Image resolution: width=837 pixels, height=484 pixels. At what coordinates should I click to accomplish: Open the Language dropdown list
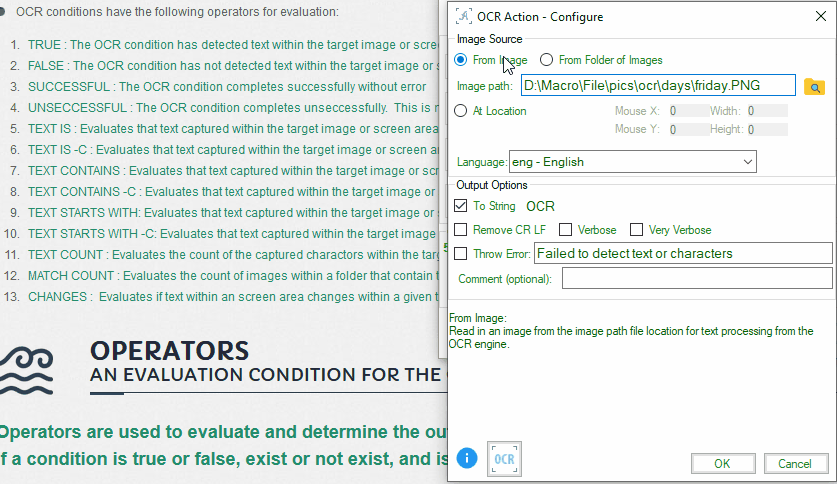coord(633,161)
